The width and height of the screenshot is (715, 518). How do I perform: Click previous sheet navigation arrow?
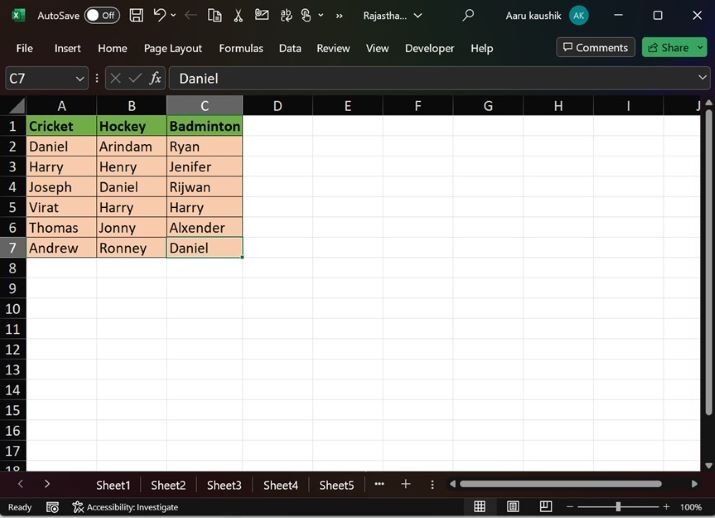(20, 484)
